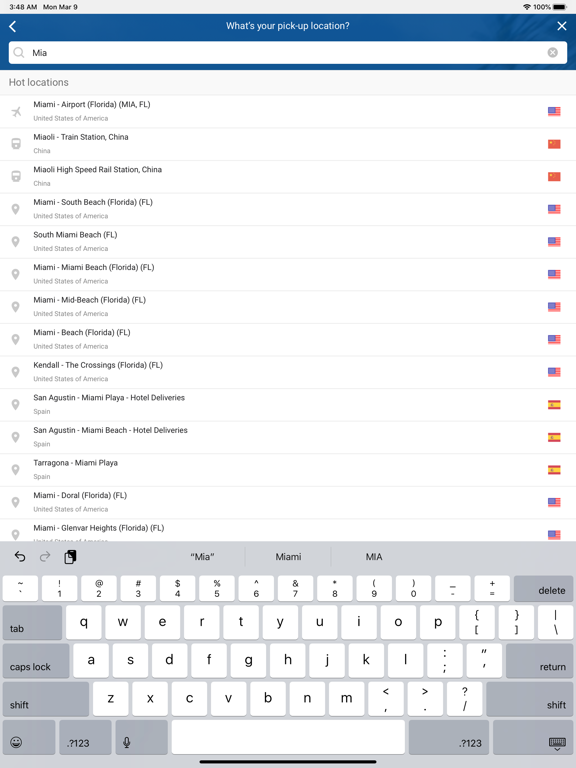Tap pin icon beside San Agustin - Miami Playa
Image resolution: width=576 pixels, height=768 pixels.
[16, 405]
